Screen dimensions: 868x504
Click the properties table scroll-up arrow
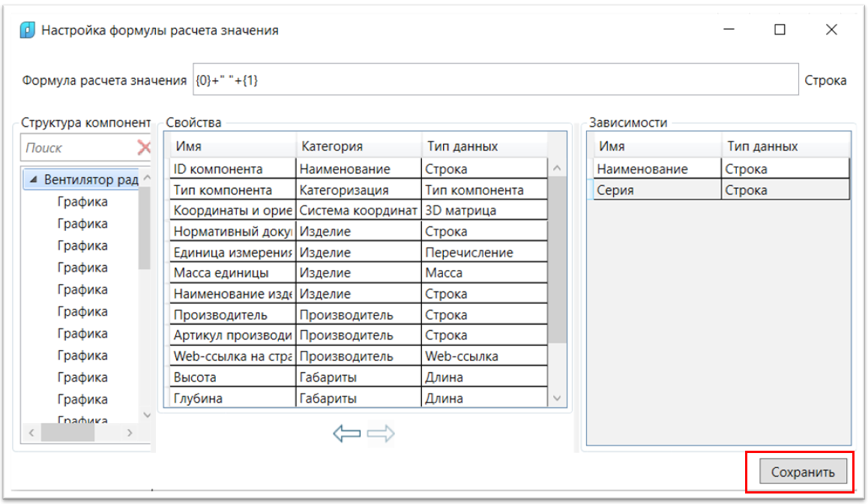pyautogui.click(x=558, y=168)
